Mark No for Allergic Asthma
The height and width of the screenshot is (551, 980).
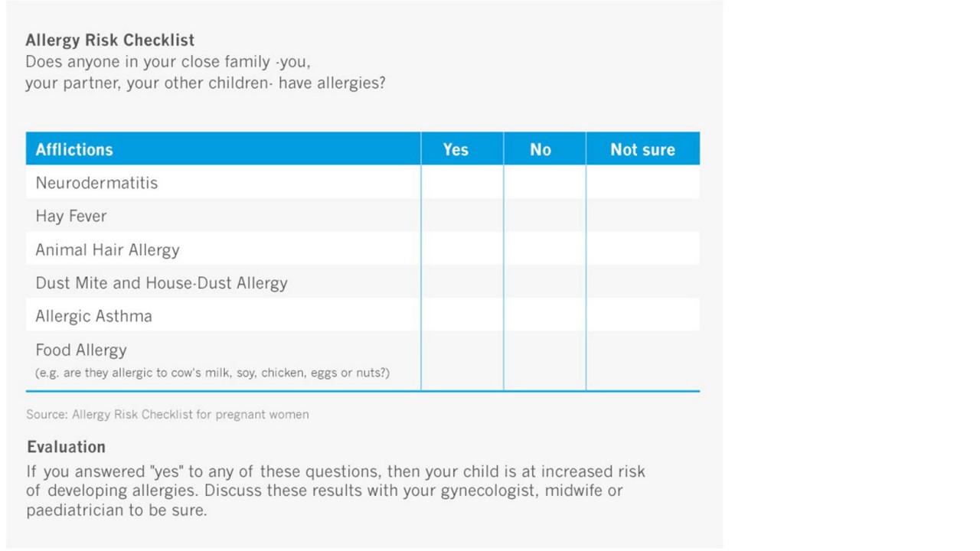pos(545,315)
